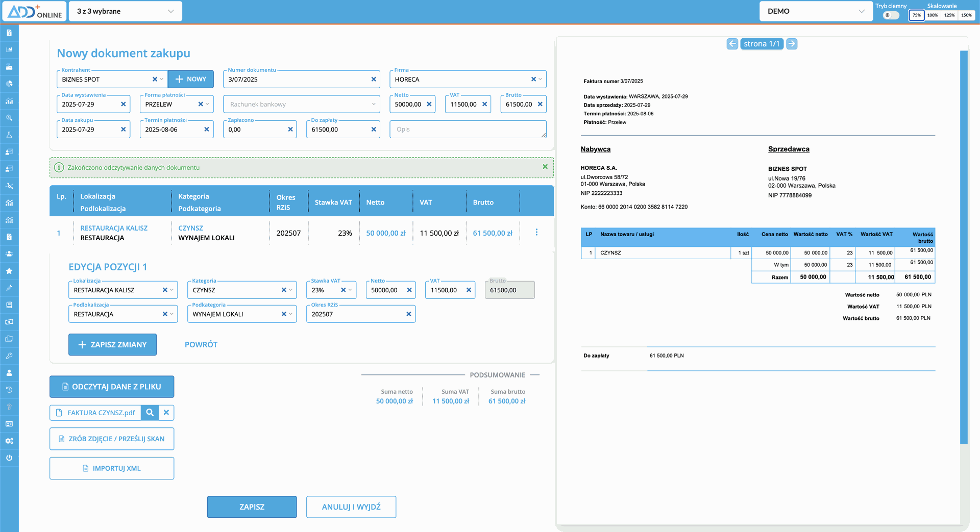Dismiss the green 'Zakończono odczytywanie' notification
Image resolution: width=980 pixels, height=532 pixels.
[545, 167]
